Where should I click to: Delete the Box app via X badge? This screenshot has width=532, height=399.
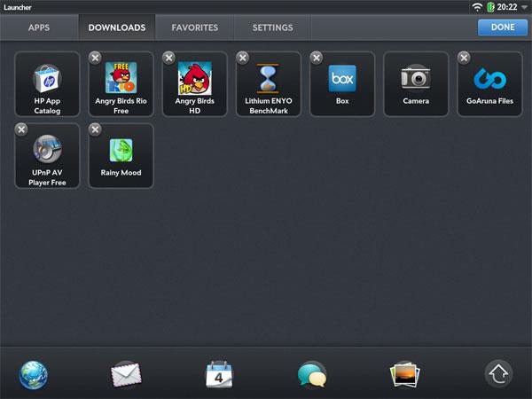[317, 58]
